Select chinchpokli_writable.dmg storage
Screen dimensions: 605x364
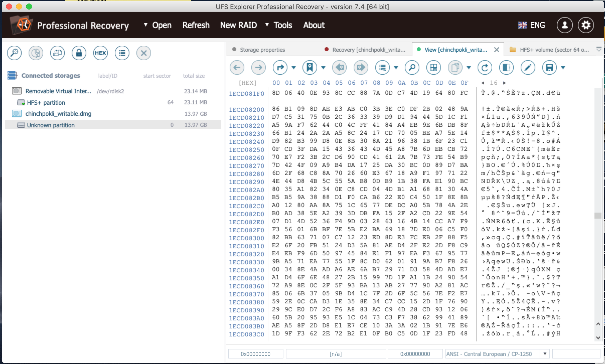click(x=113, y=114)
